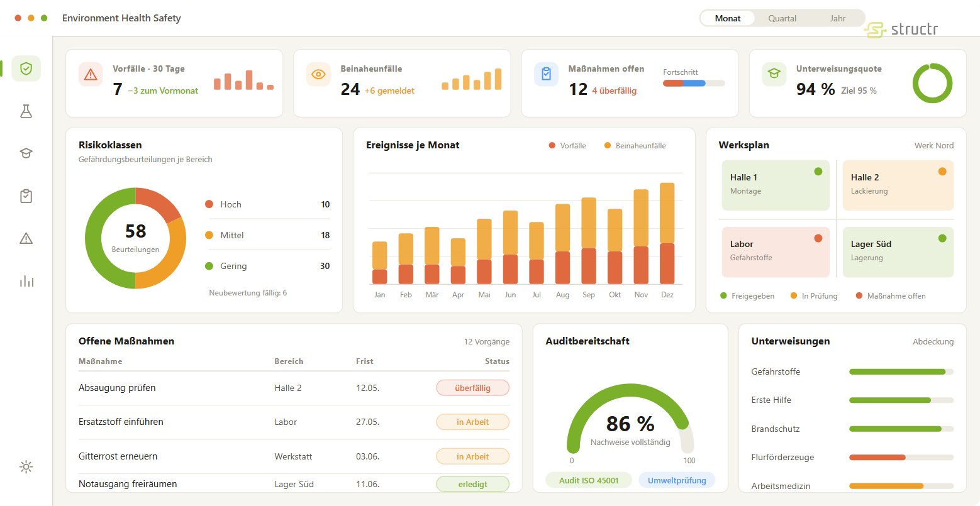Select the Gering risk class row
This screenshot has width=980, height=506.
[x=267, y=266]
